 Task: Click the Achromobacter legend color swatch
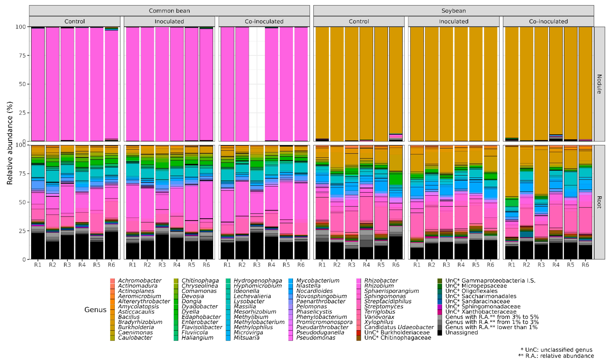[112, 281]
